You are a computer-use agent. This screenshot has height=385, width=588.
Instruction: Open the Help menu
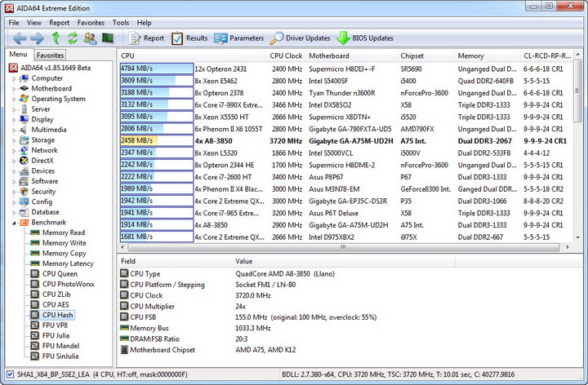144,23
